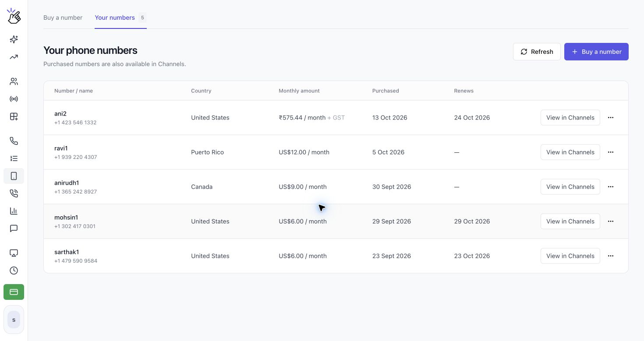The height and width of the screenshot is (341, 644).
Task: Open the sparkle AI icon in sidebar
Action: (14, 39)
